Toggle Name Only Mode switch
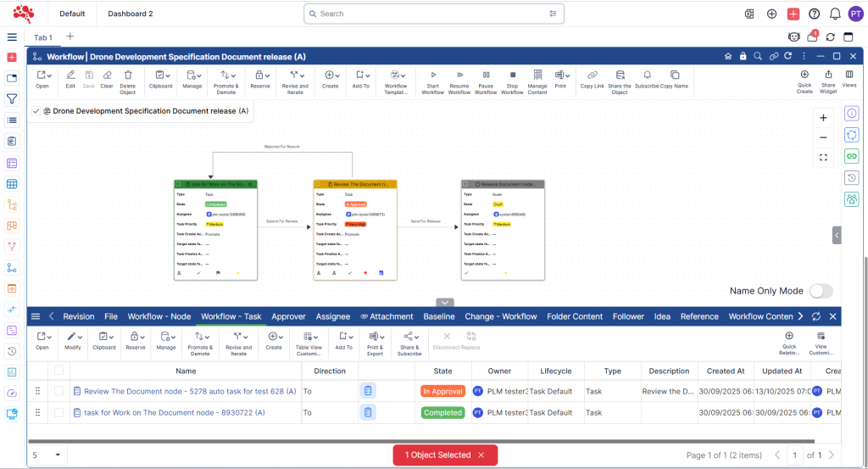868x469 pixels. point(821,291)
